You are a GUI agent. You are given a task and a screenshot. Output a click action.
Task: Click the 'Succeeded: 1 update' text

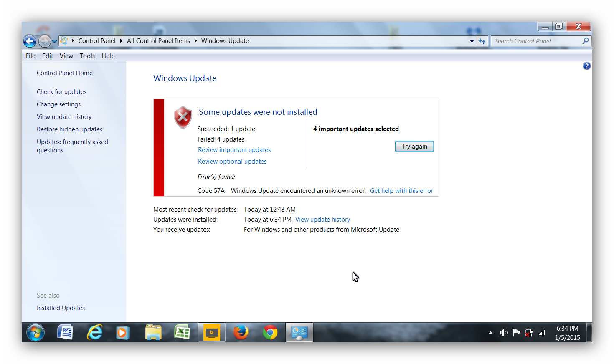tap(226, 129)
